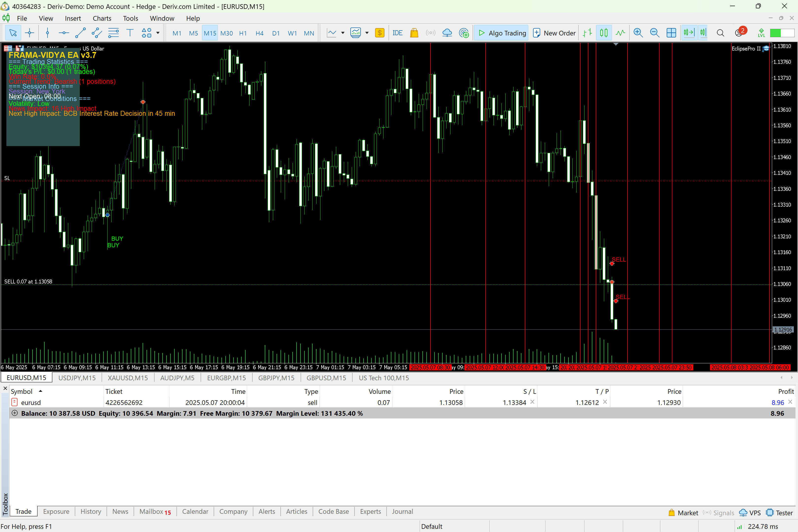Viewport: 798px width, 532px height.
Task: Switch chart to line chart mode
Action: pyautogui.click(x=621, y=33)
